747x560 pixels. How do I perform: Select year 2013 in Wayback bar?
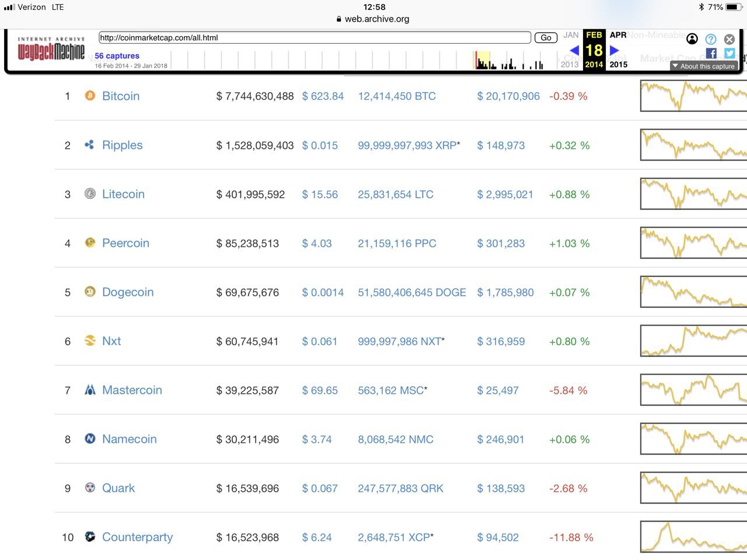(570, 65)
